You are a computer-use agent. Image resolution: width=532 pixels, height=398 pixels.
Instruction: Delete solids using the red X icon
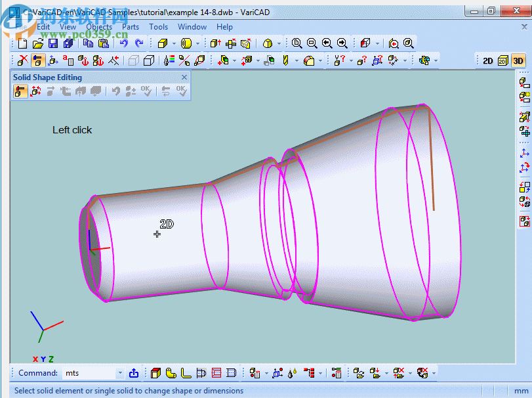point(23,60)
